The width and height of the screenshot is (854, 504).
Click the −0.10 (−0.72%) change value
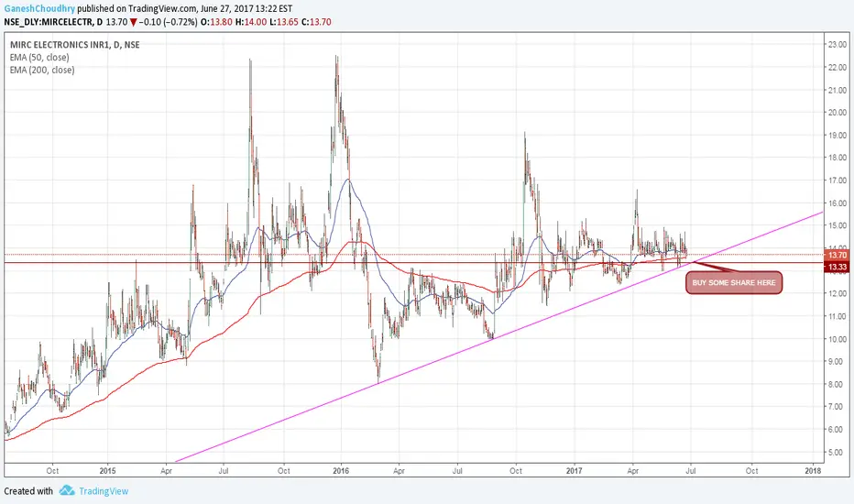167,22
